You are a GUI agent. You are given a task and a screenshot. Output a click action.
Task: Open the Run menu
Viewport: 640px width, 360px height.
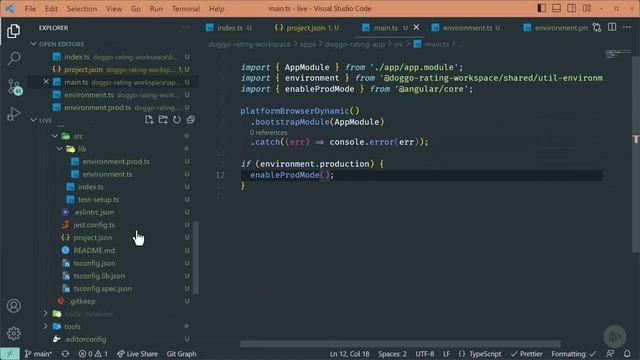(156, 9)
